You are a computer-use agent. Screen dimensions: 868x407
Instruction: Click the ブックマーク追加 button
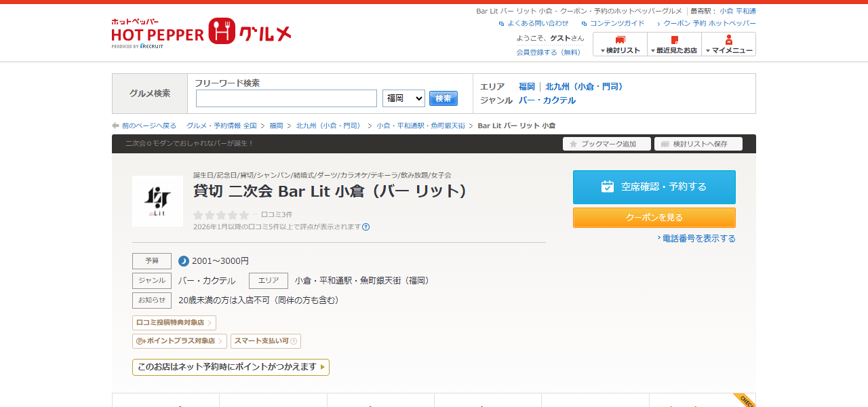click(607, 144)
